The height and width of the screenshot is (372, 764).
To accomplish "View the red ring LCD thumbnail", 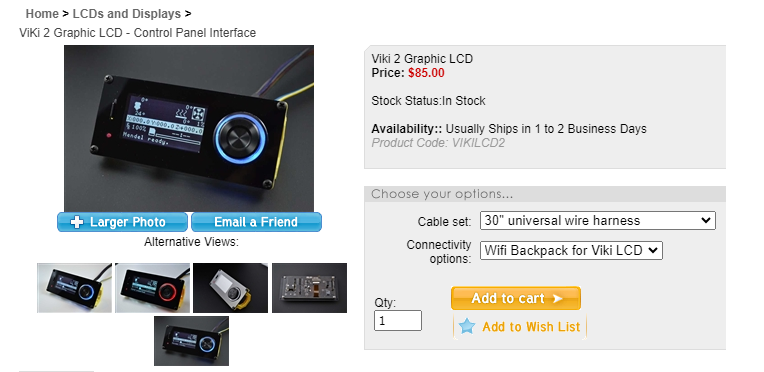I will 153,288.
